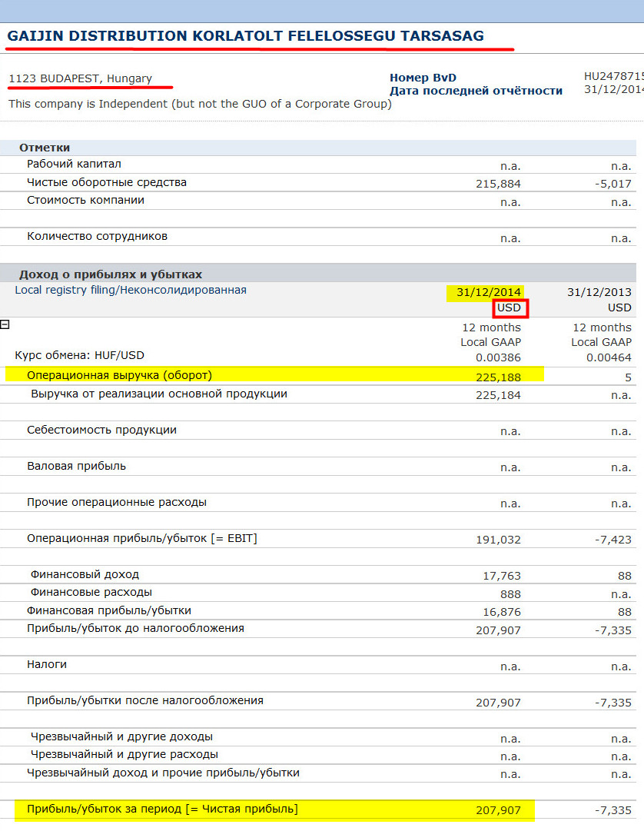Viewport: 644px width, 831px height.
Task: Click the Чрезвычайный и другие расходы label
Action: tap(124, 754)
